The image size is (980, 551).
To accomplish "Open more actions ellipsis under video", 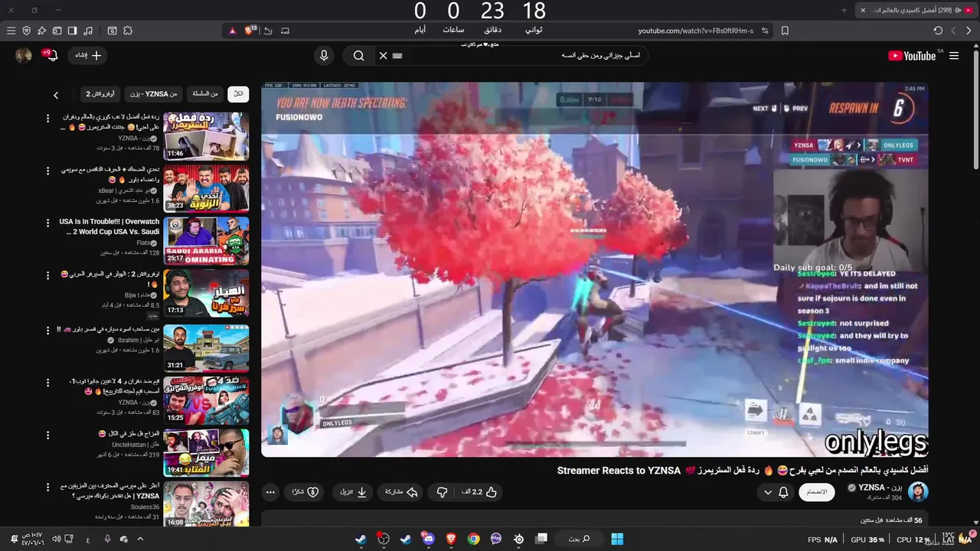I will (x=270, y=492).
